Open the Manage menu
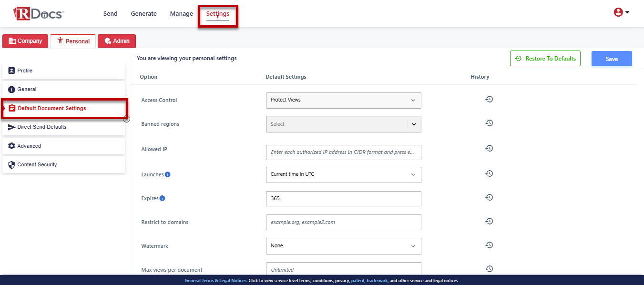The image size is (644, 285). 181,14
